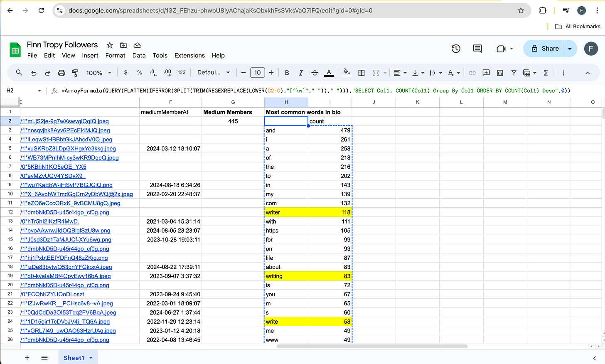Select the Sheet1 tab
605x364 pixels.
[x=77, y=358]
